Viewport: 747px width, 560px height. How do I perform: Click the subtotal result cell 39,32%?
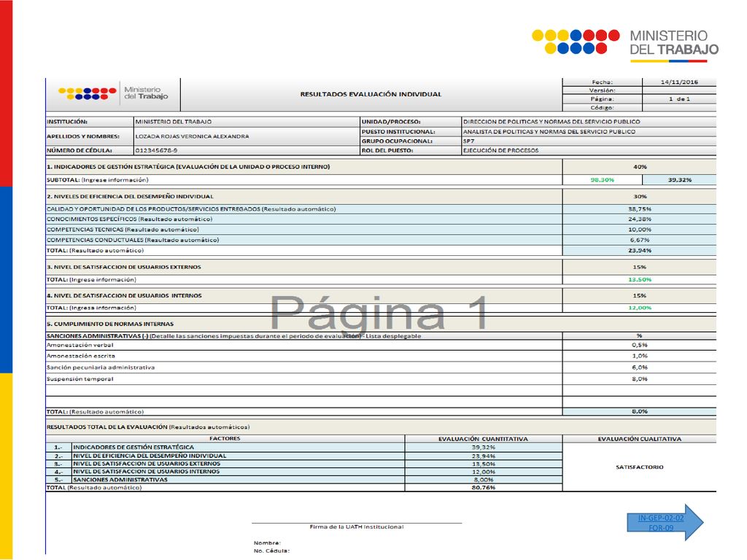[679, 180]
